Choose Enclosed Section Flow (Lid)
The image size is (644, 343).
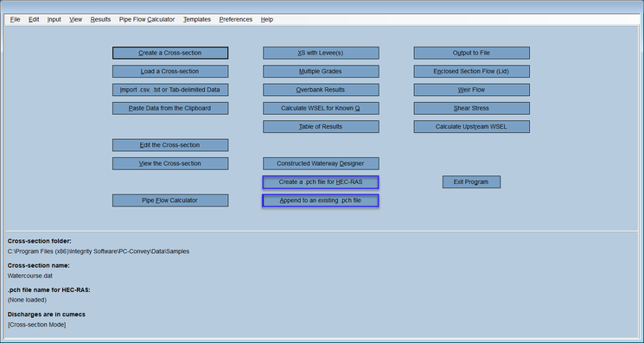471,72
